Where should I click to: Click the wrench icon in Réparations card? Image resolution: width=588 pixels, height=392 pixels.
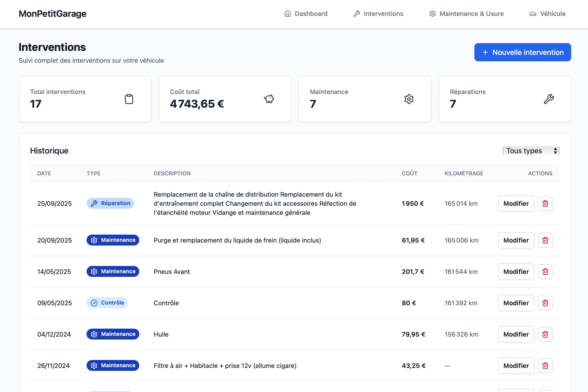point(549,99)
